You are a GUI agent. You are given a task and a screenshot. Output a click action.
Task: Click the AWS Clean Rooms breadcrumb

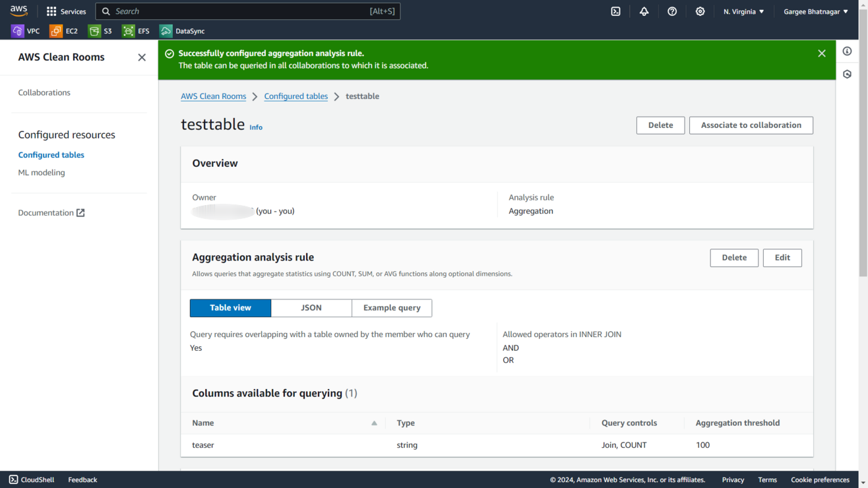click(213, 96)
